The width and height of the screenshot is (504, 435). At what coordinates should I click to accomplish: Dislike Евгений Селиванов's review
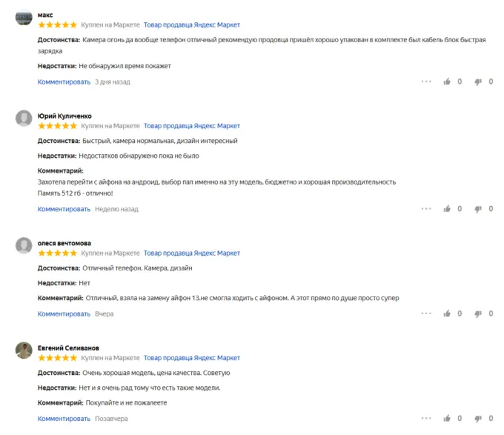(x=478, y=419)
